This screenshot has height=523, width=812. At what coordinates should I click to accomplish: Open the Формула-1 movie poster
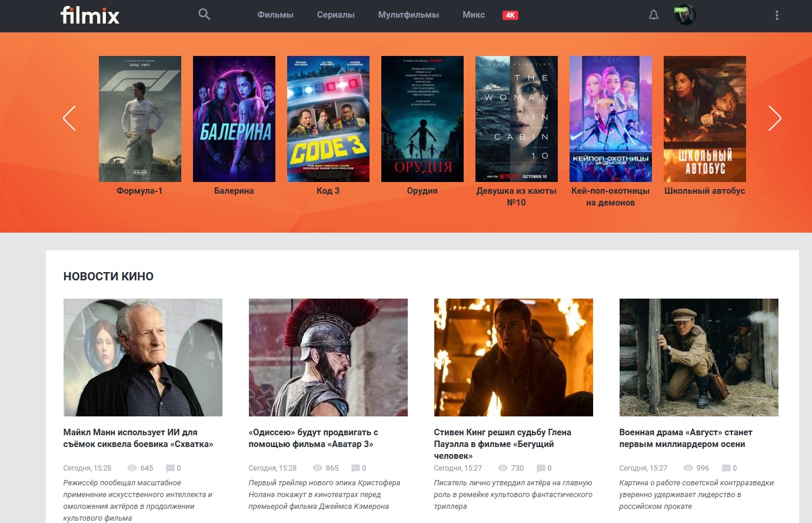[140, 119]
